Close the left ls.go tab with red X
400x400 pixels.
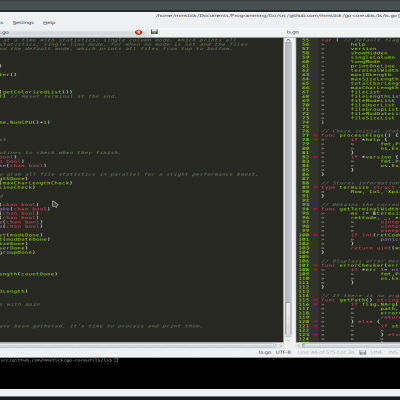[x=138, y=32]
